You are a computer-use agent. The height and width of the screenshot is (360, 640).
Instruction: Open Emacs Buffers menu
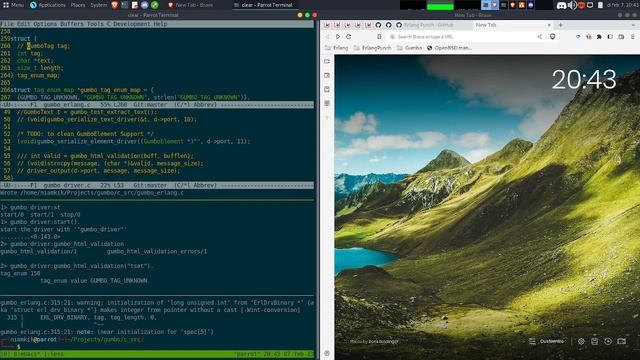tap(71, 24)
